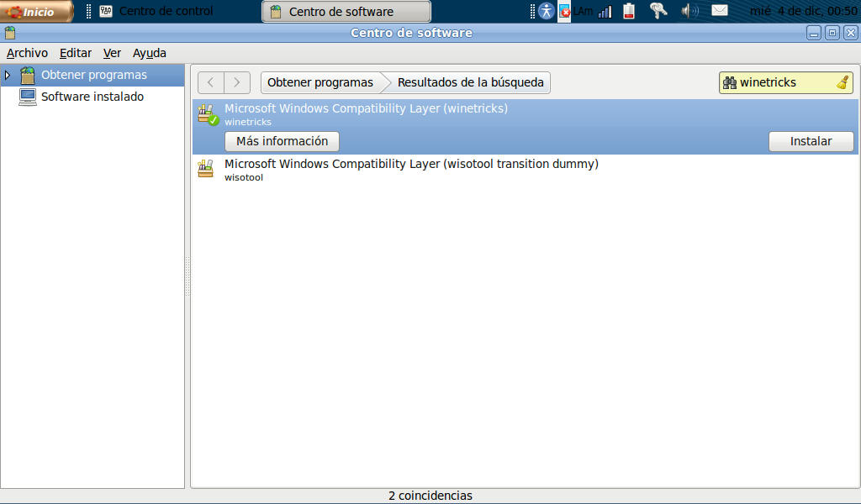The width and height of the screenshot is (861, 504).
Task: Click the Obtener programas shopping bag icon
Action: click(x=28, y=75)
